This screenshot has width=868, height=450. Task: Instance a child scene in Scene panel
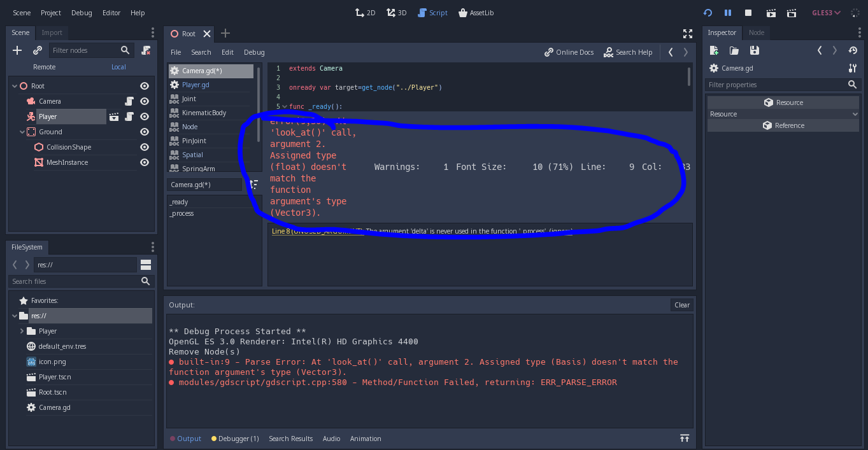click(36, 50)
